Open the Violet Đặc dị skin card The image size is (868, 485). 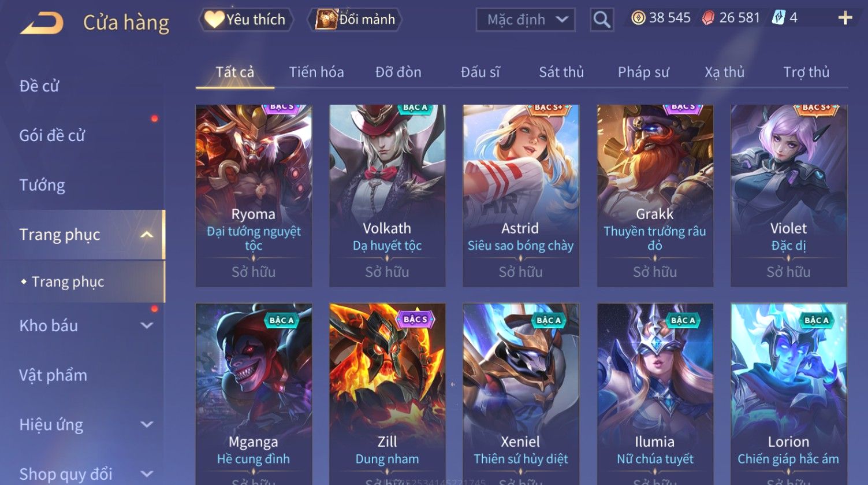tap(789, 195)
